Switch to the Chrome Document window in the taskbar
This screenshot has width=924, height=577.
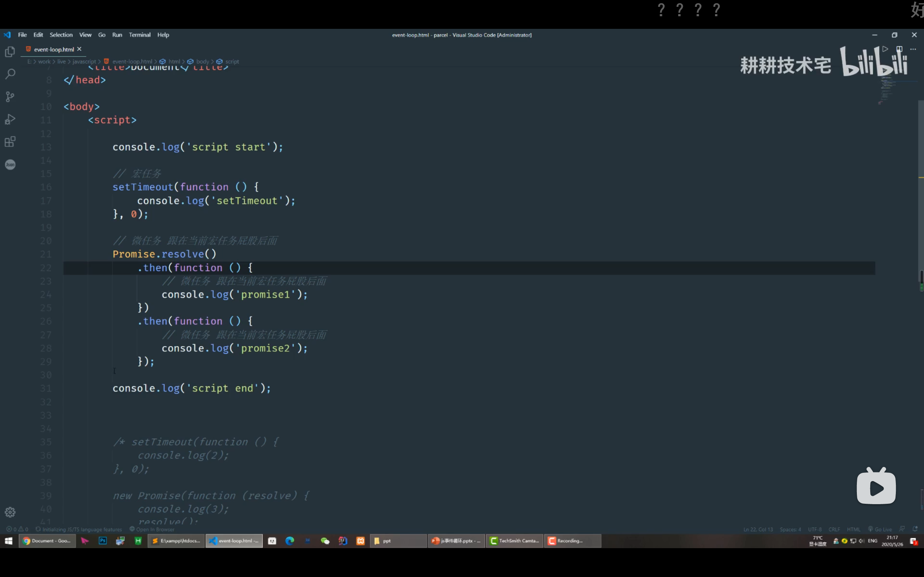coord(47,541)
